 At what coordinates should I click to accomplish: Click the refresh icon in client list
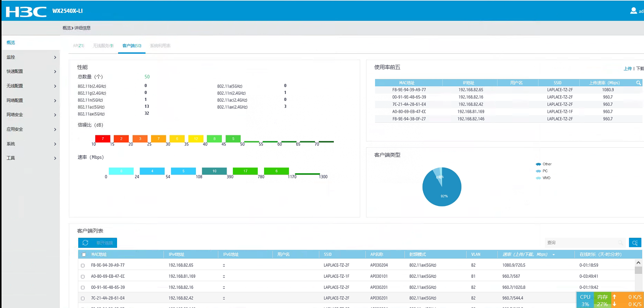86,243
